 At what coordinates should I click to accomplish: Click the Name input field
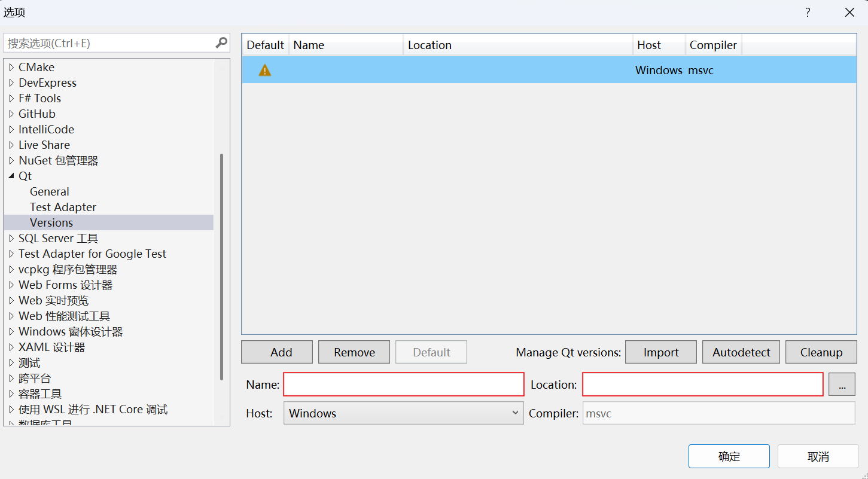(x=404, y=385)
